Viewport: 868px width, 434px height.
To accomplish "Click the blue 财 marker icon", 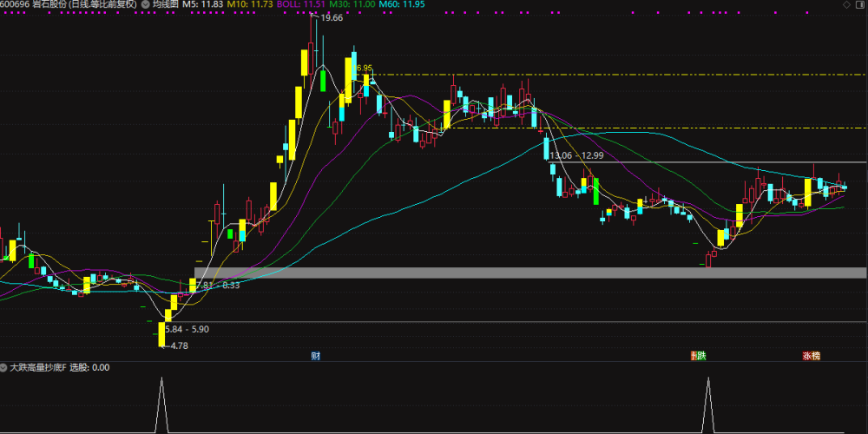I will coord(316,356).
